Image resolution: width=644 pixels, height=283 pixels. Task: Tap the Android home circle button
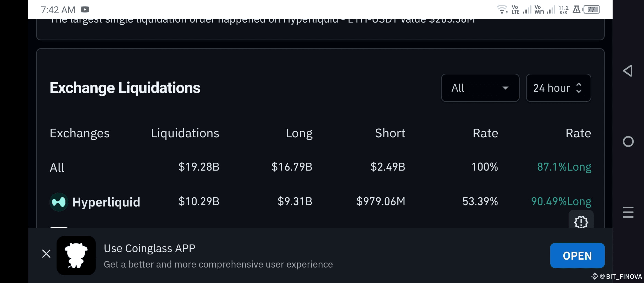(x=628, y=141)
